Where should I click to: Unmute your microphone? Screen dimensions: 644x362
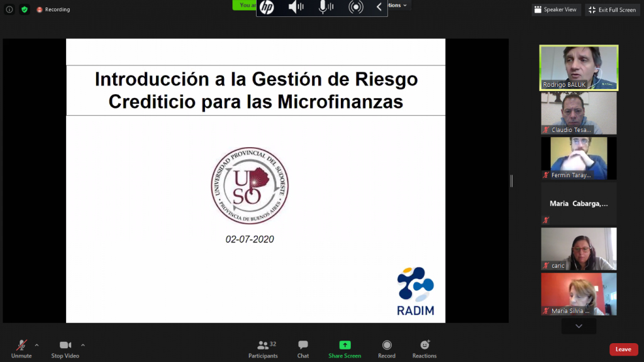tap(21, 349)
